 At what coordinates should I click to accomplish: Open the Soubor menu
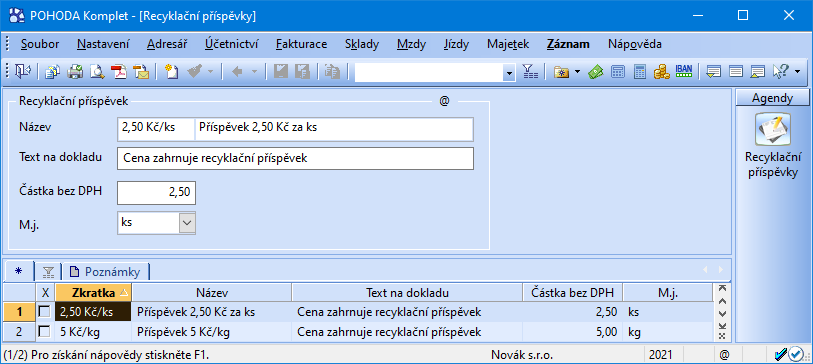pos(40,44)
